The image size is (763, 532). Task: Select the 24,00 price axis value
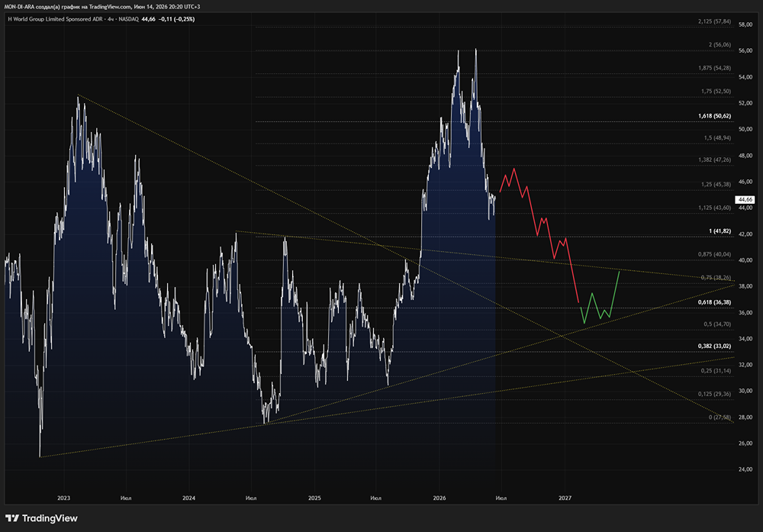coord(745,469)
